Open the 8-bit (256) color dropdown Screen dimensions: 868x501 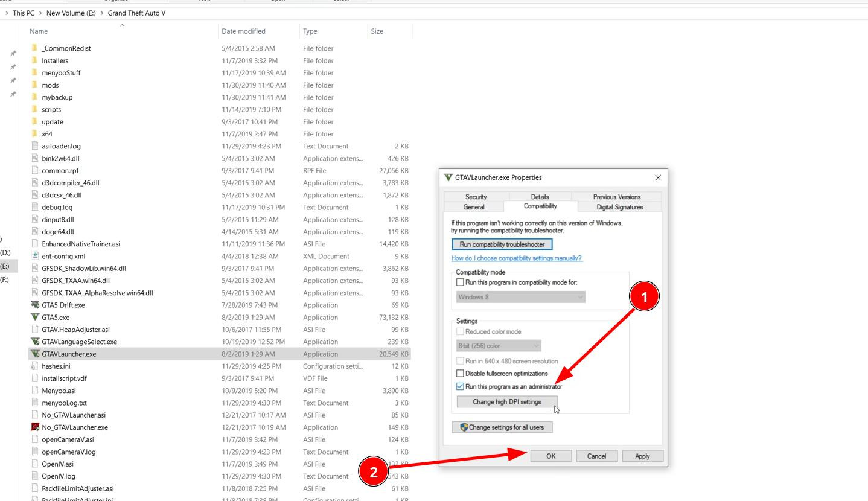click(x=499, y=346)
